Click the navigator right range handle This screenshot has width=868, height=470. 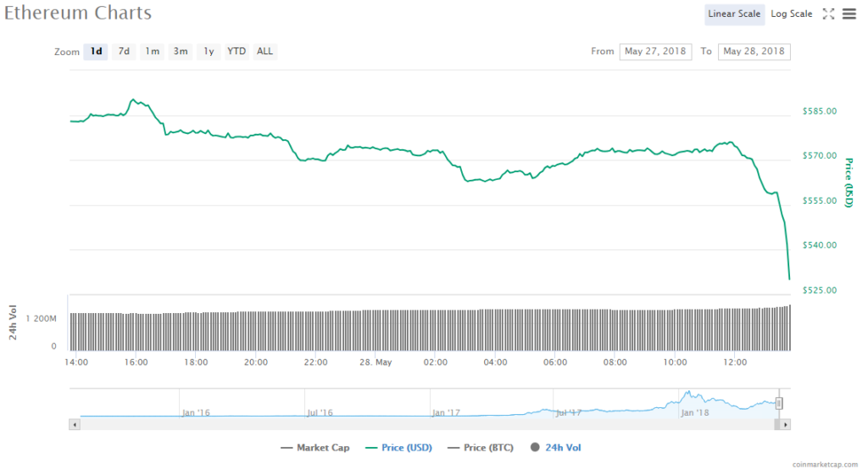(779, 404)
